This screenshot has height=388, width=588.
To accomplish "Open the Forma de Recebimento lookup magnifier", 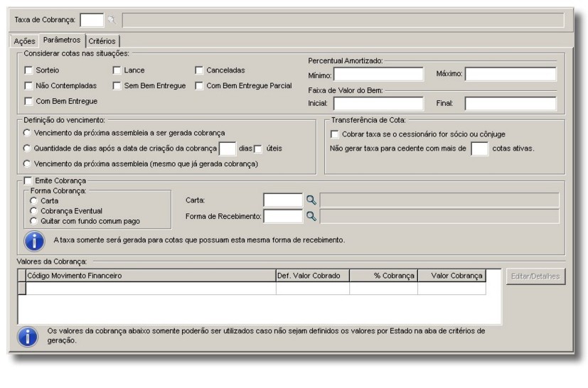I will pyautogui.click(x=311, y=216).
